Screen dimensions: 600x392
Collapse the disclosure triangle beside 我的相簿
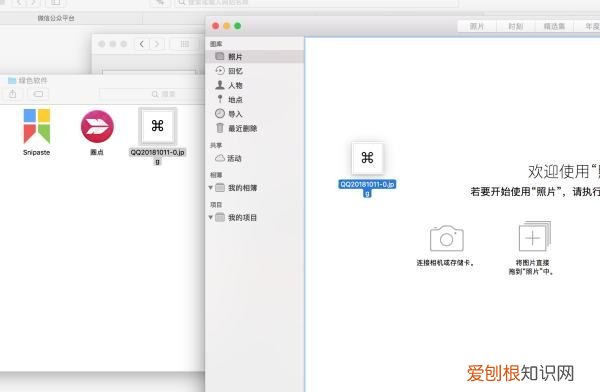[210, 188]
